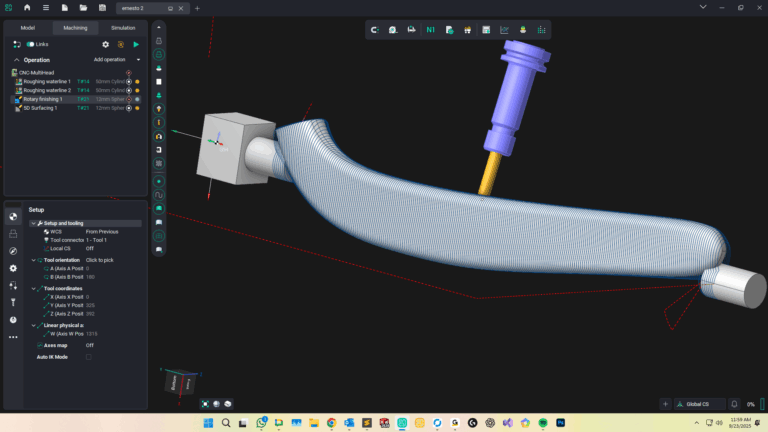Click the fit-to-view icon below viewport

pos(206,404)
